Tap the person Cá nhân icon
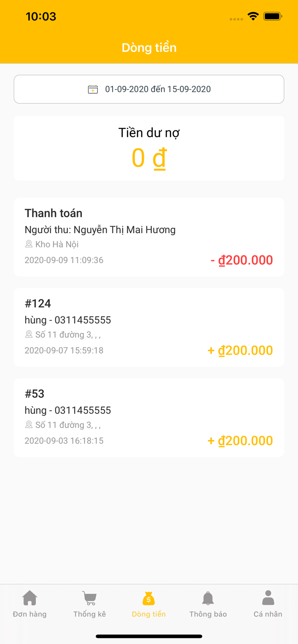Image resolution: width=298 pixels, height=644 pixels. [x=268, y=598]
